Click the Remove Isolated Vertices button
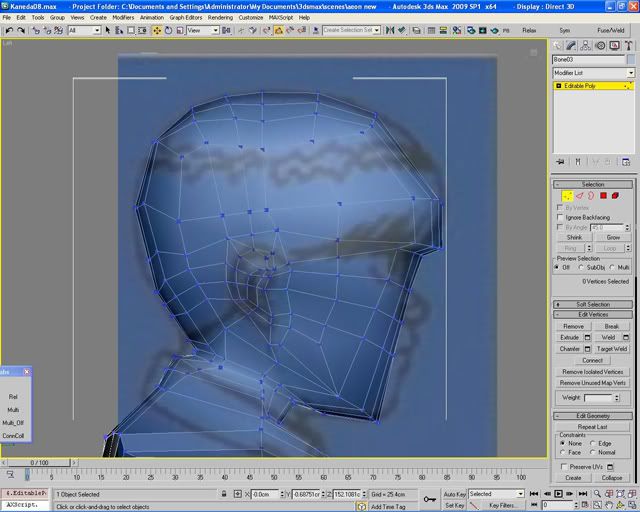Image resolution: width=640 pixels, height=512 pixels. pyautogui.click(x=593, y=372)
